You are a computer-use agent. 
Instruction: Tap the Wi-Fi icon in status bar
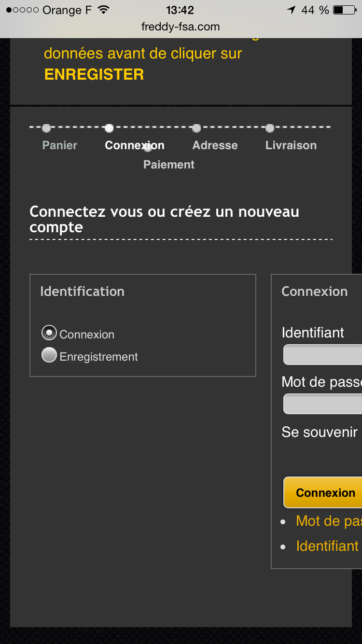point(103,10)
